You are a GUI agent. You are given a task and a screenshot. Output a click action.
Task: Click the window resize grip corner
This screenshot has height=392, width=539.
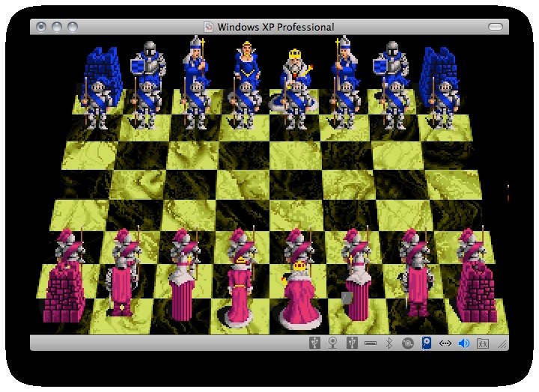click(502, 343)
